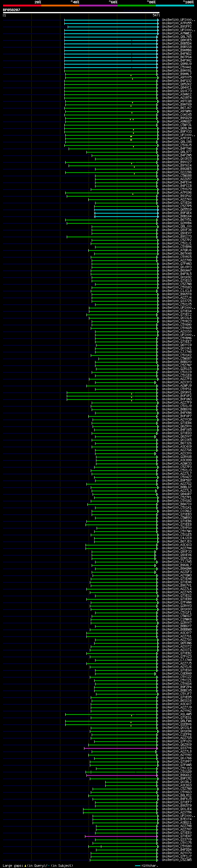The height and width of the screenshot is (868, 197).
Task: Select the UniRef100_Q10C73 label
Action: click(x=176, y=91)
